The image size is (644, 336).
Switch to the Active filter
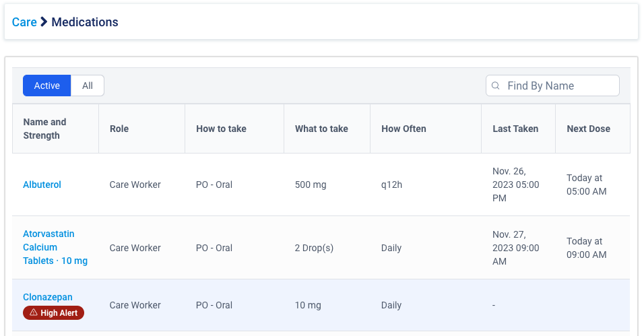(x=47, y=86)
